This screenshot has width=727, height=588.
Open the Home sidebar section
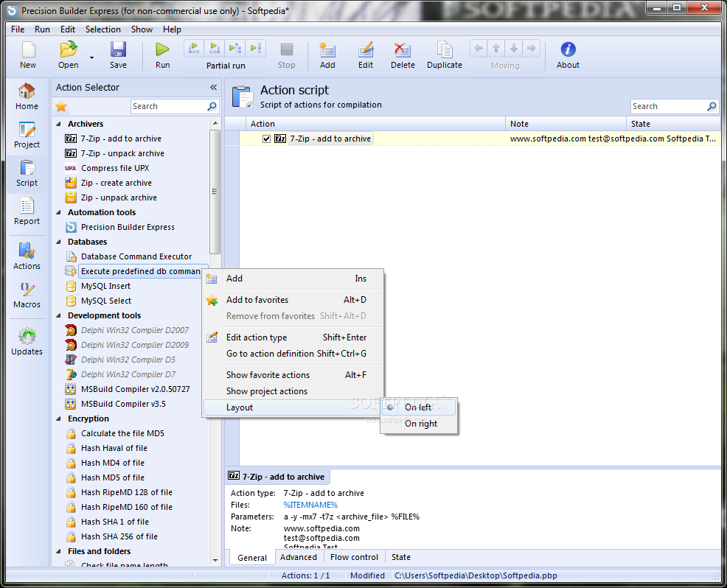point(27,97)
